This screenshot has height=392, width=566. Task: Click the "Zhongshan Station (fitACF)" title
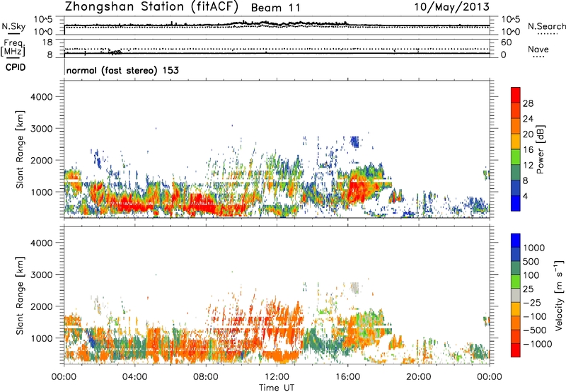pyautogui.click(x=151, y=7)
